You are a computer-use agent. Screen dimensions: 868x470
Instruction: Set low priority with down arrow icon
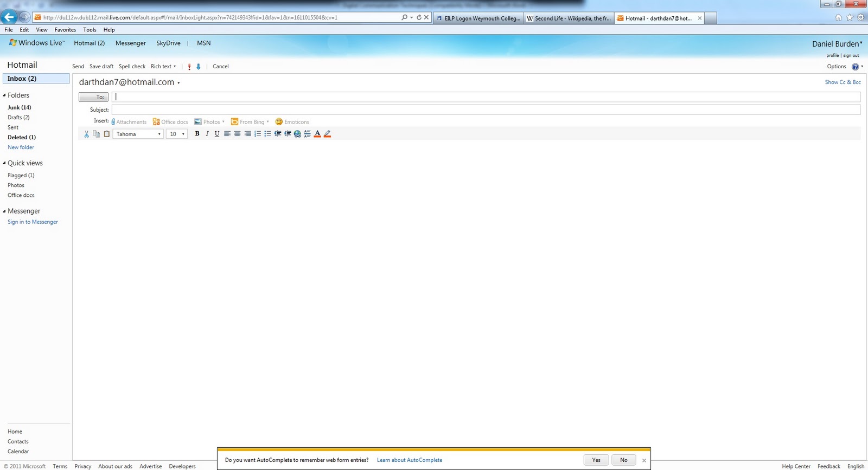(x=199, y=67)
